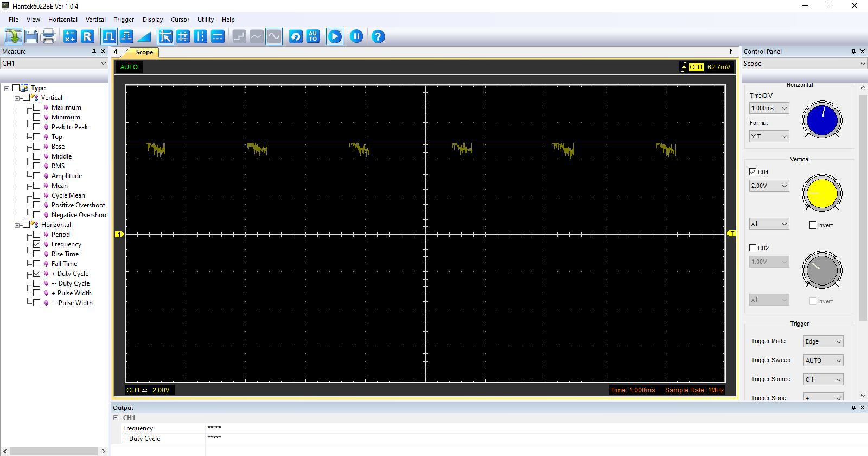868x456 pixels.
Task: Pin the Output panel
Action: click(853, 407)
